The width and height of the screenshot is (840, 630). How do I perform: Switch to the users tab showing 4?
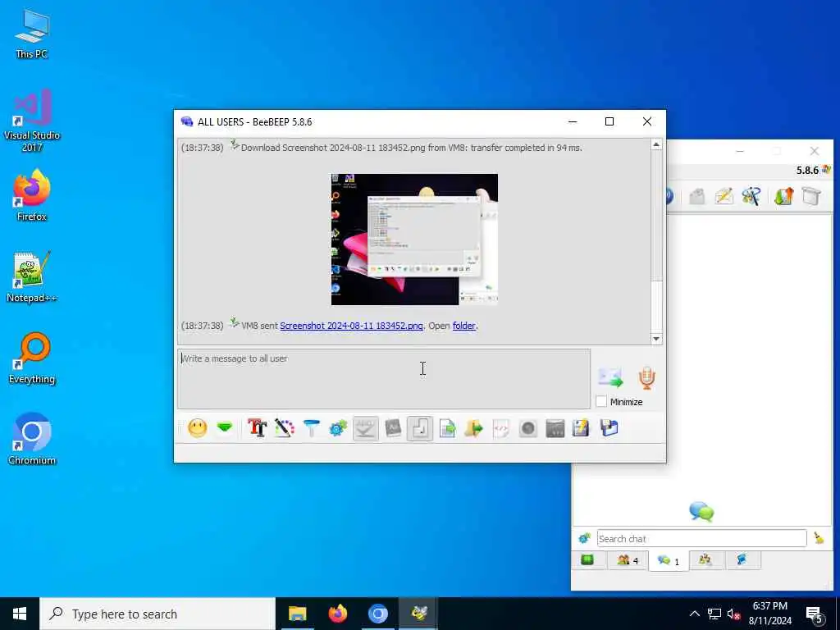point(628,560)
